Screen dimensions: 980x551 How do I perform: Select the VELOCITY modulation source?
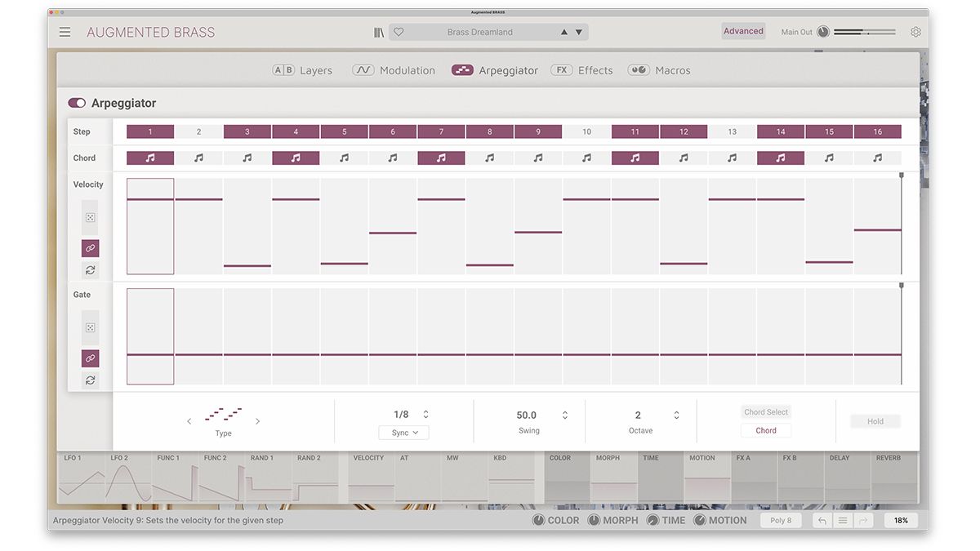372,478
